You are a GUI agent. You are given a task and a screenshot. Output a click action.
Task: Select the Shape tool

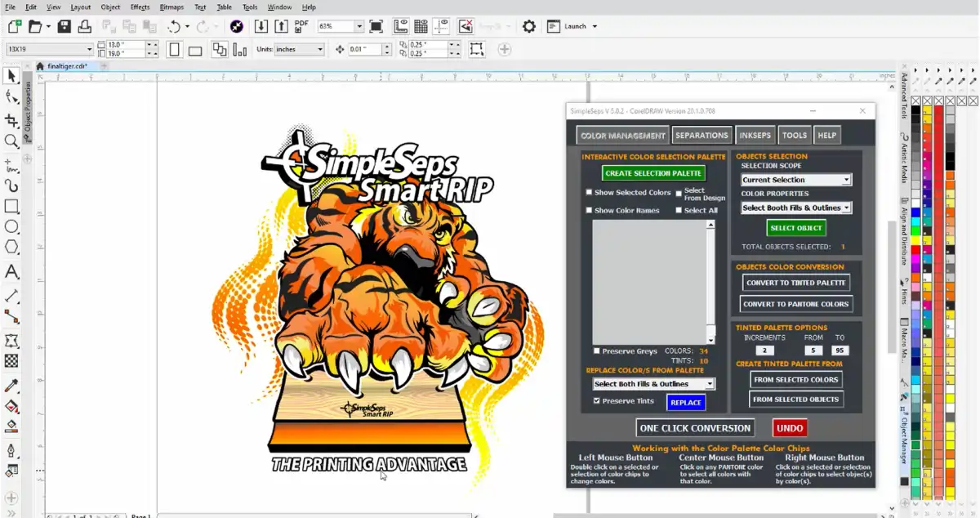[x=11, y=97]
